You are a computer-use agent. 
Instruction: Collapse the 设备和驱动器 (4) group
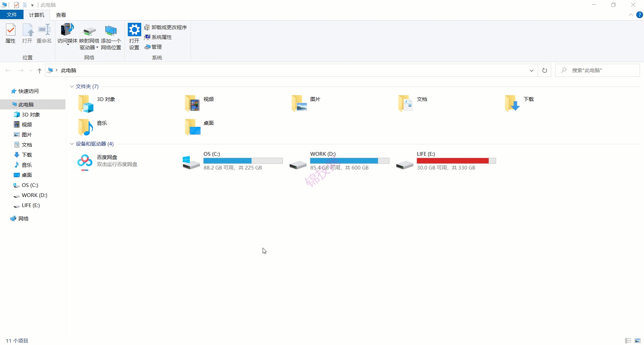pos(72,144)
